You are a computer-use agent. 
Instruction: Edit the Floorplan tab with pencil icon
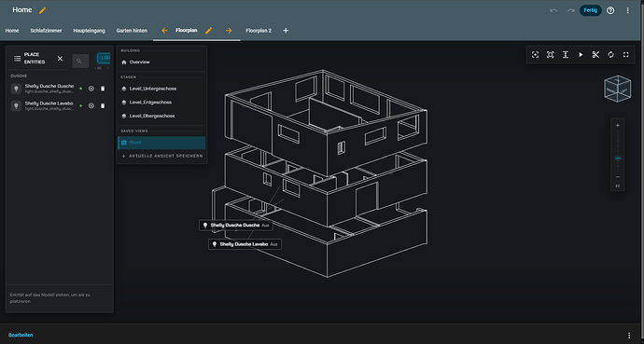tap(209, 31)
